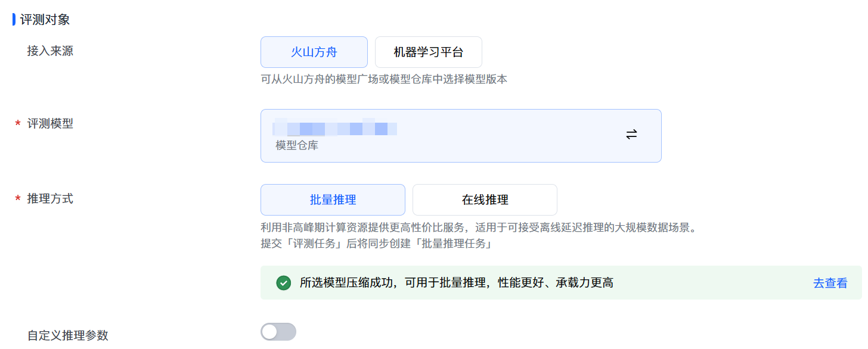
Task: Click the green success checkmark icon
Action: pyautogui.click(x=284, y=283)
